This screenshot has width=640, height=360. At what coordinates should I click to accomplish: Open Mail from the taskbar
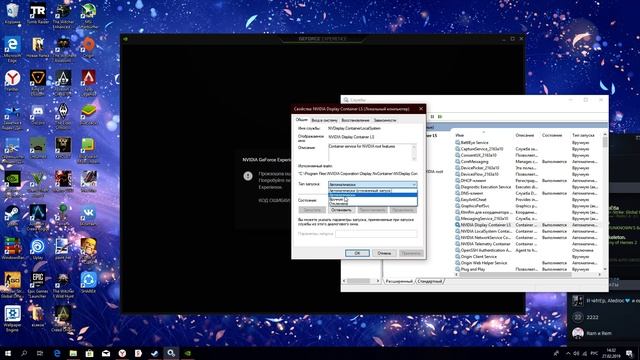click(x=106, y=353)
